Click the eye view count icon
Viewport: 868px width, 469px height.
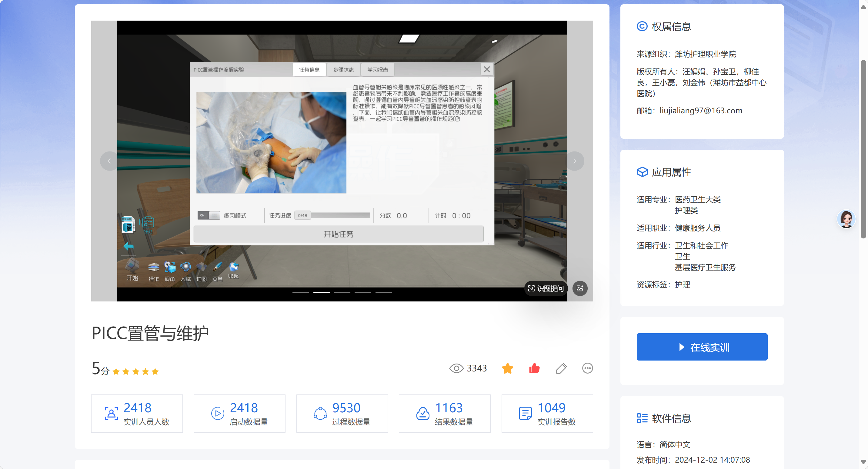pos(456,368)
